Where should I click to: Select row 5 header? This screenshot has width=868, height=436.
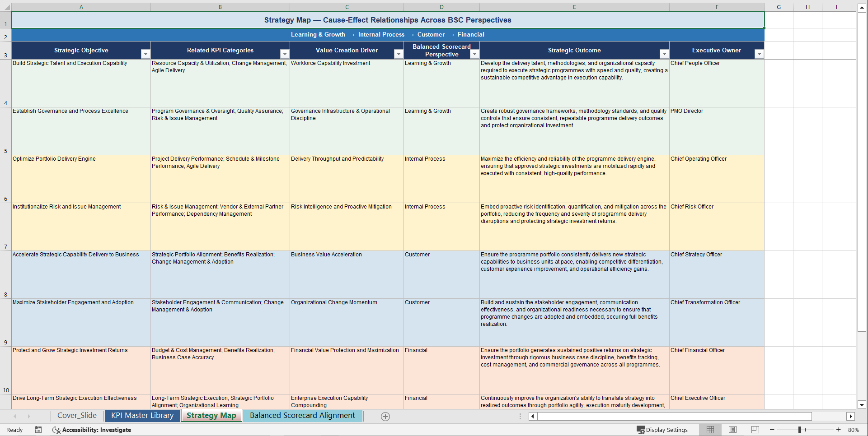pyautogui.click(x=6, y=131)
